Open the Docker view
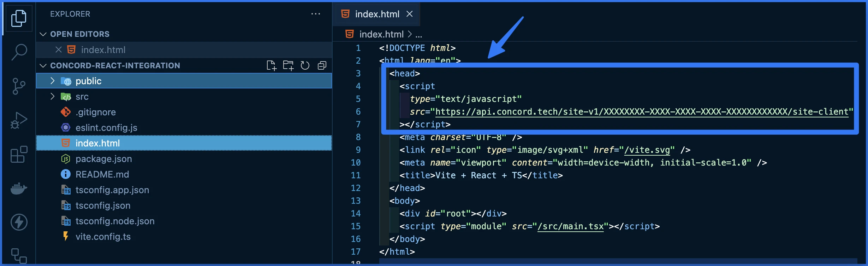The image size is (868, 266). coord(19,188)
